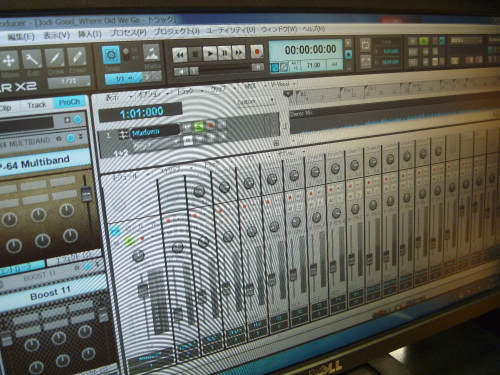Click the red Record button
The height and width of the screenshot is (375, 500).
click(x=257, y=52)
